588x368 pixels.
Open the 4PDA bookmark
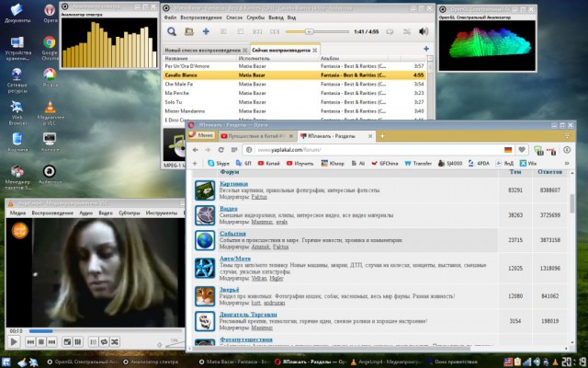pos(479,164)
